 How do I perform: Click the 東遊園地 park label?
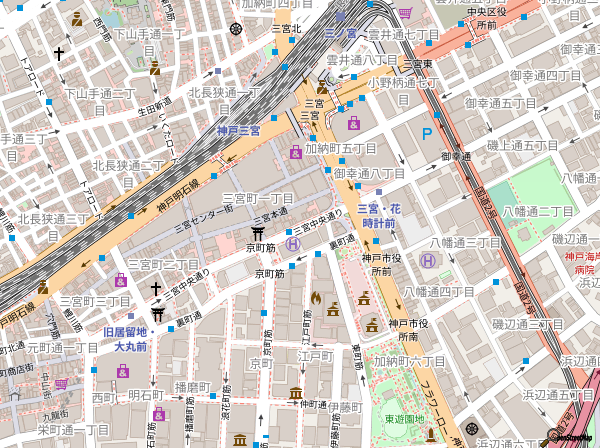[404, 419]
